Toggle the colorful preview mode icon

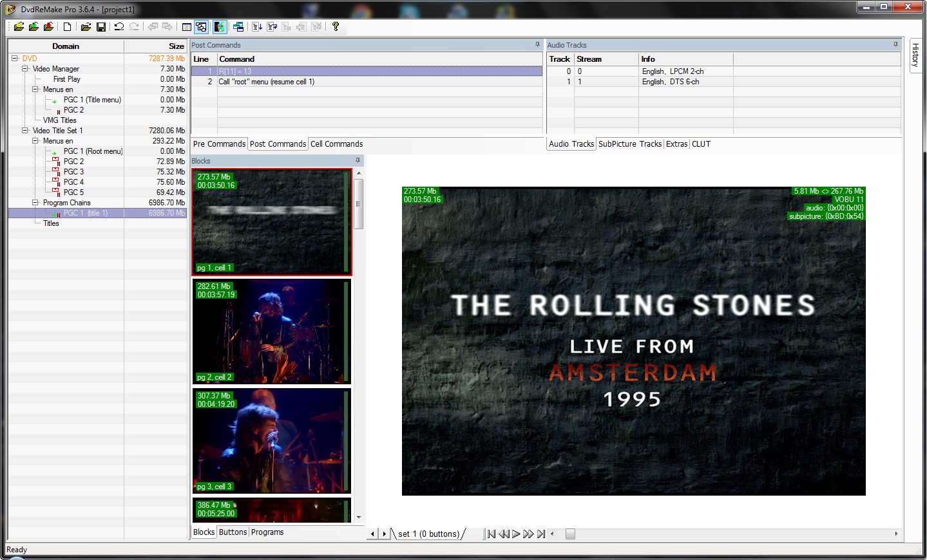[x=220, y=26]
